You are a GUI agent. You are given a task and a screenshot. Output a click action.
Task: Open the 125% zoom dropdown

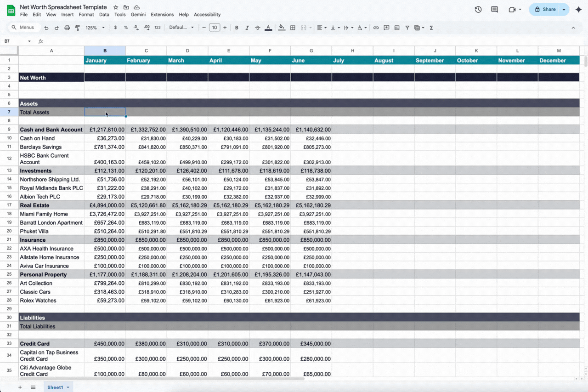pyautogui.click(x=95, y=28)
